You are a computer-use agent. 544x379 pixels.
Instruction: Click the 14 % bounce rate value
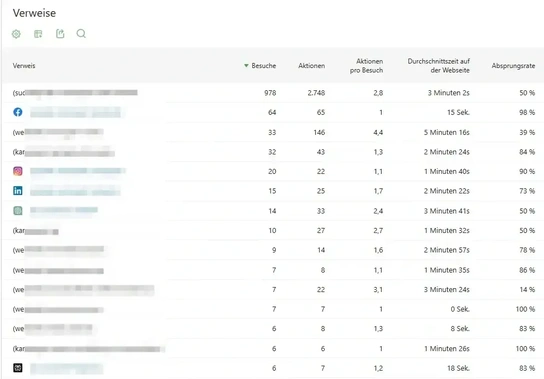[527, 289]
